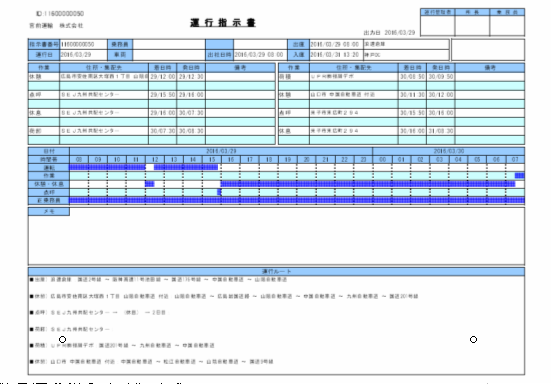Click the 16 hour column in the timeline

(x=231, y=160)
